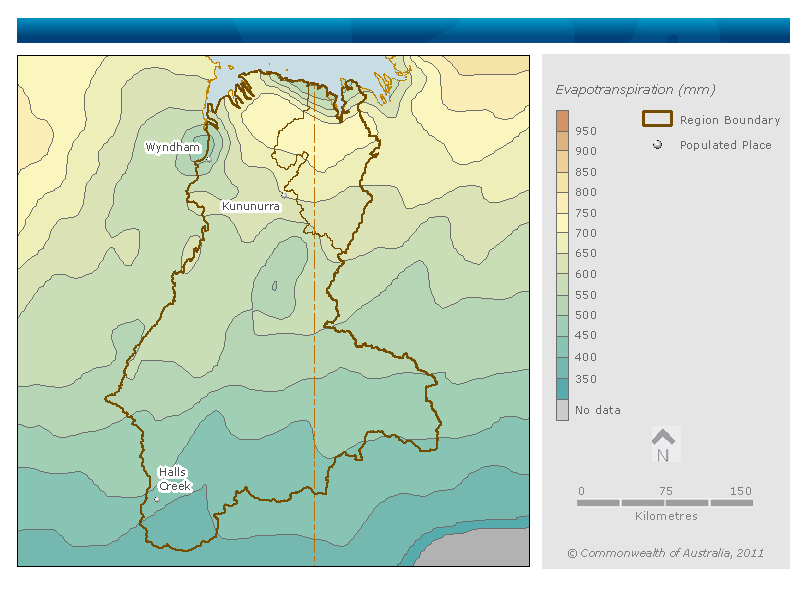Viewport: 790px width, 594px height.
Task: Click the 500 legend value
Action: pyautogui.click(x=586, y=315)
